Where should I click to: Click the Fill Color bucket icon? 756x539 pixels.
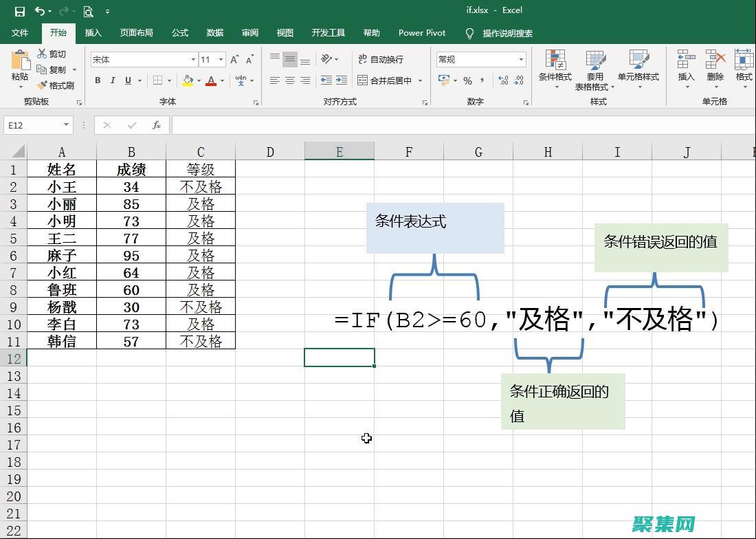coord(187,80)
